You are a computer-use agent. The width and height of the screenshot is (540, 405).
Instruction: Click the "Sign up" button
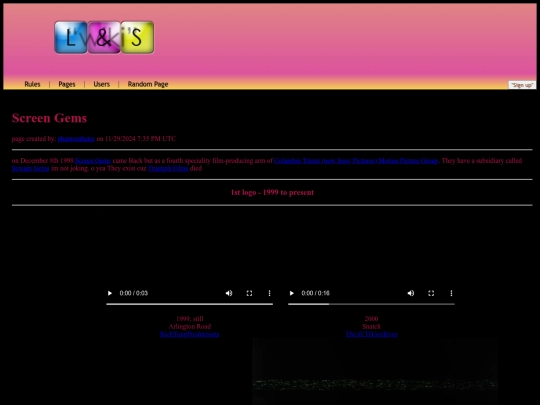click(522, 85)
